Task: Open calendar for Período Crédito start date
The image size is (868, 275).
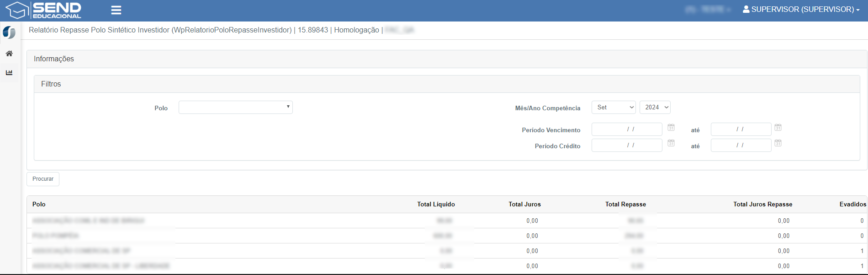Action: tap(671, 143)
